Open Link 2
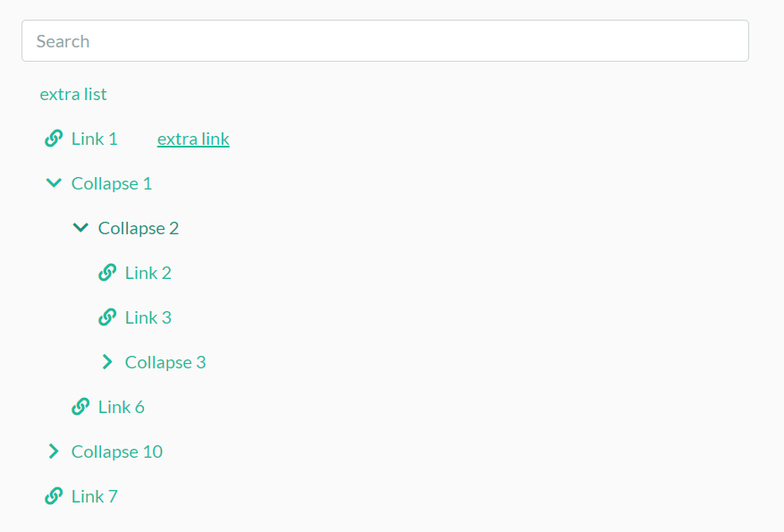Viewport: 784px width, 532px height. click(149, 272)
